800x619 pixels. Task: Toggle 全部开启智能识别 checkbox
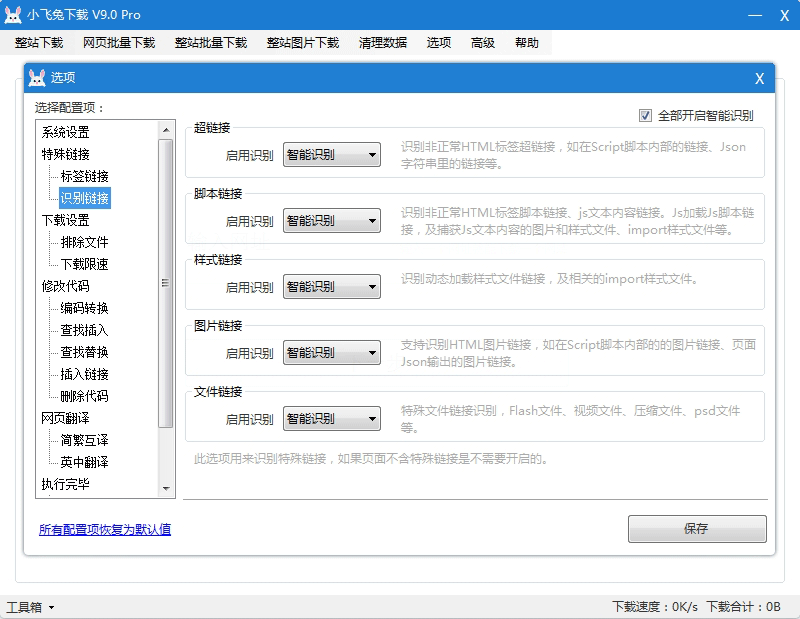(646, 115)
